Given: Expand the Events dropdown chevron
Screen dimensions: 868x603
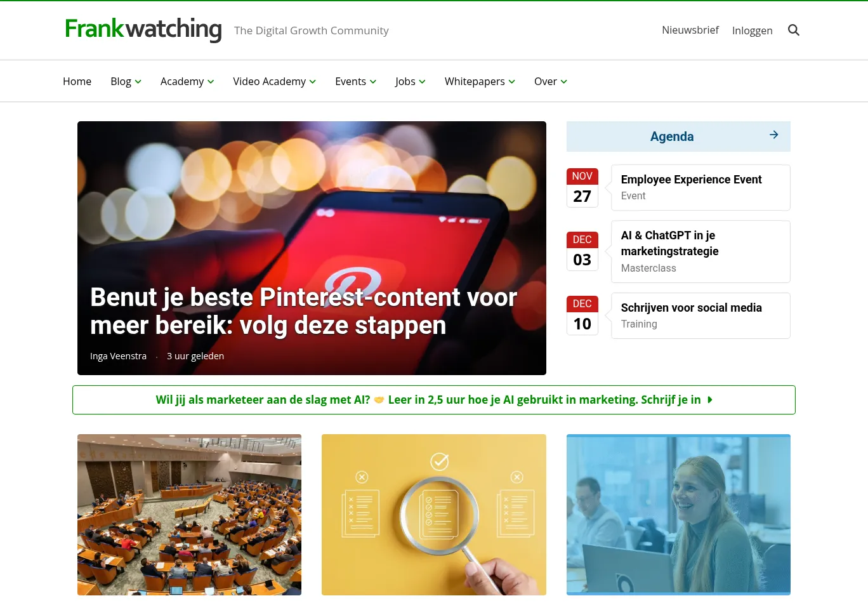Looking at the screenshot, I should 373,82.
